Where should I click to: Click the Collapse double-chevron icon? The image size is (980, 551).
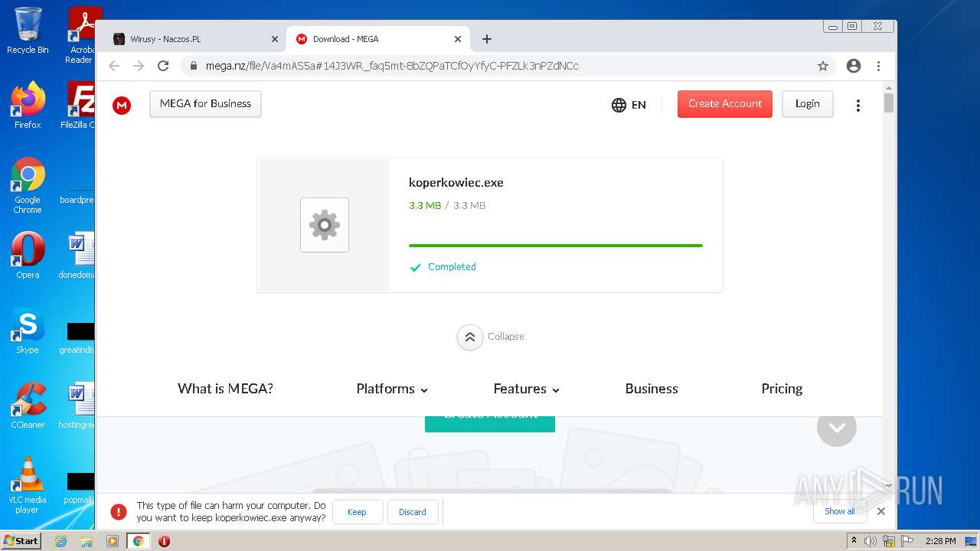(x=470, y=337)
